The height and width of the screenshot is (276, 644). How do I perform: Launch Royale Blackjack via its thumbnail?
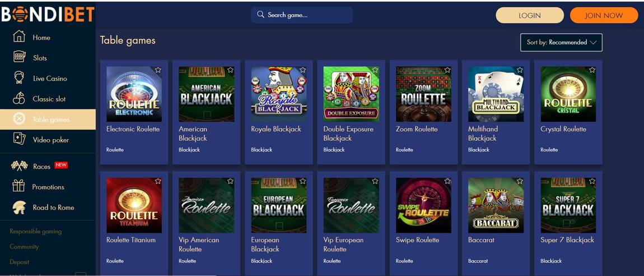click(279, 94)
